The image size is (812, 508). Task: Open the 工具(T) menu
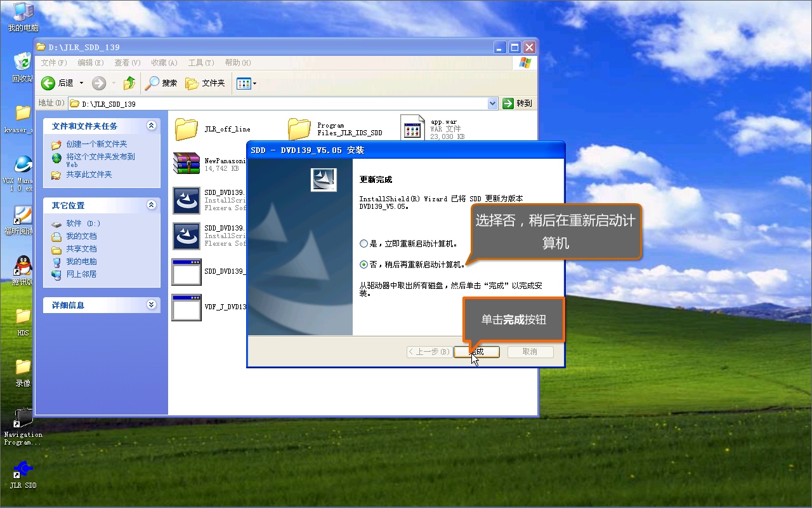(x=201, y=63)
